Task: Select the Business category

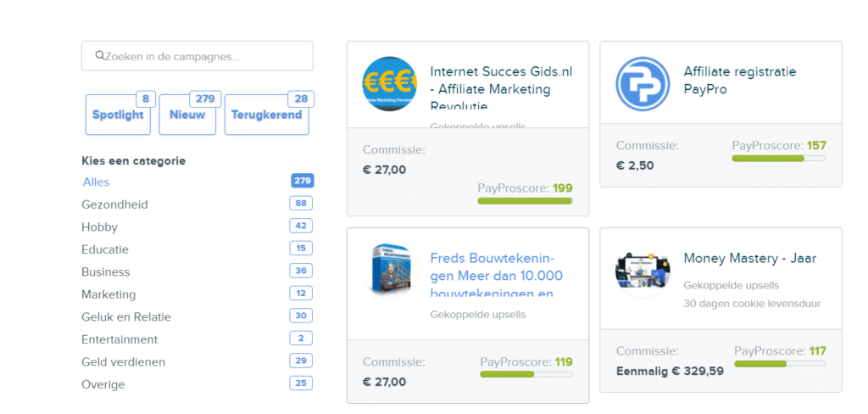Action: click(106, 272)
